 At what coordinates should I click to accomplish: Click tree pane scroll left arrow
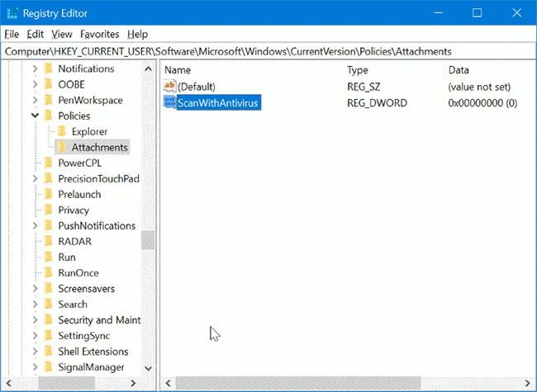9,383
